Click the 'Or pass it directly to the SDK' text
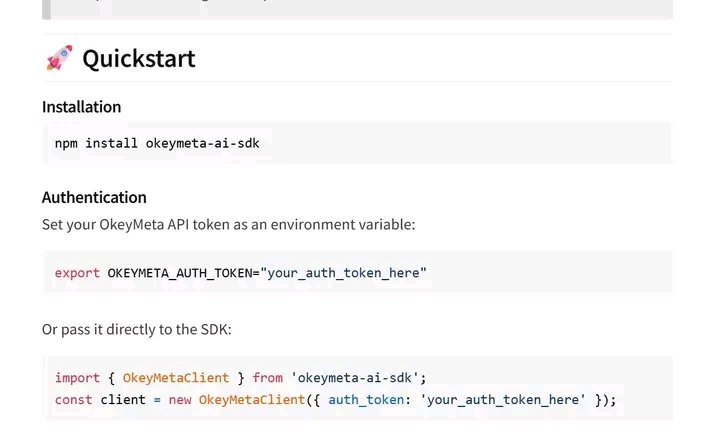 pyautogui.click(x=136, y=329)
